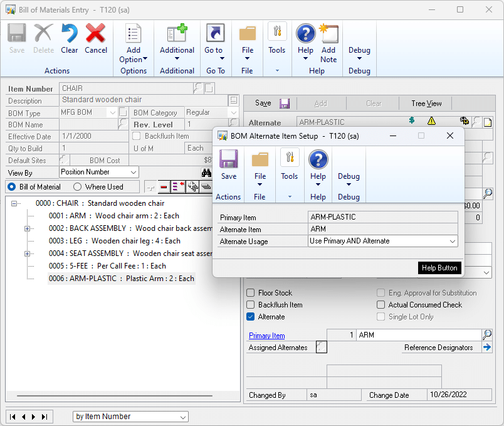This screenshot has height=426, width=504.
Task: Click the Primary Item link
Action: pyautogui.click(x=266, y=335)
